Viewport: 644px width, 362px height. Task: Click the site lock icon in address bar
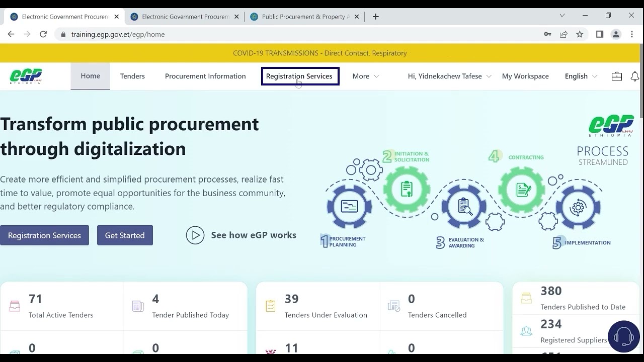click(x=63, y=34)
